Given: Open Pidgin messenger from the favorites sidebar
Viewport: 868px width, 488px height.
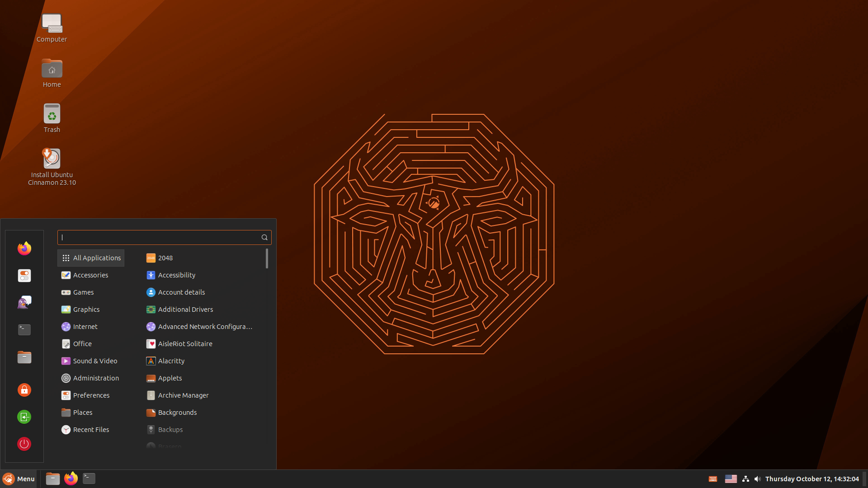Looking at the screenshot, I should pyautogui.click(x=24, y=303).
